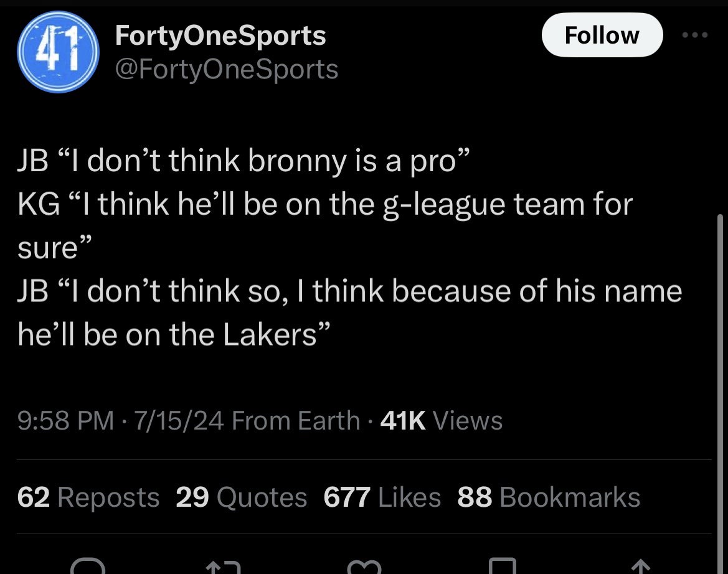Show who gave the 677 Likes
Screen dimensions: 728x574
click(x=382, y=497)
